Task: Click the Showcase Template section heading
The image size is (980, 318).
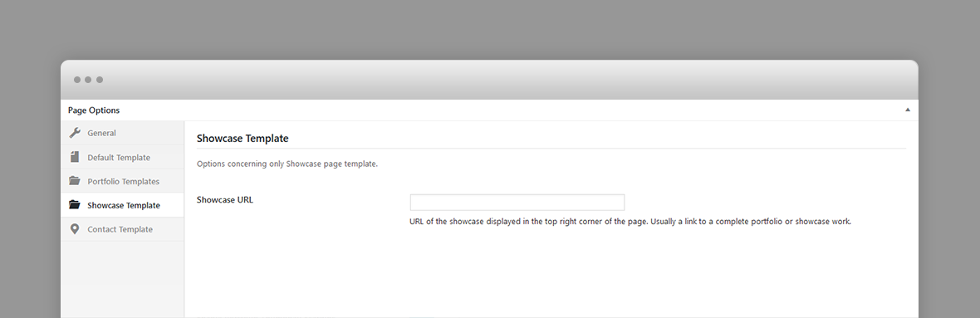Action: coord(243,138)
